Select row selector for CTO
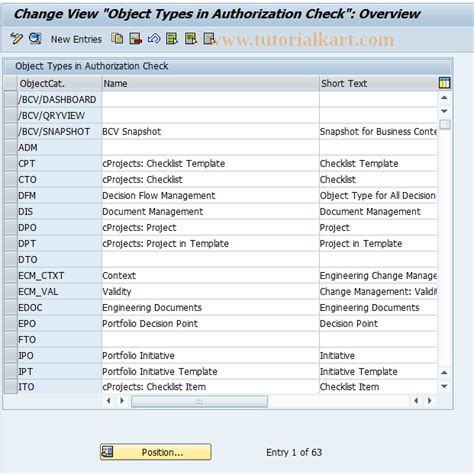Viewport: 474px width, 474px height. pyautogui.click(x=11, y=179)
